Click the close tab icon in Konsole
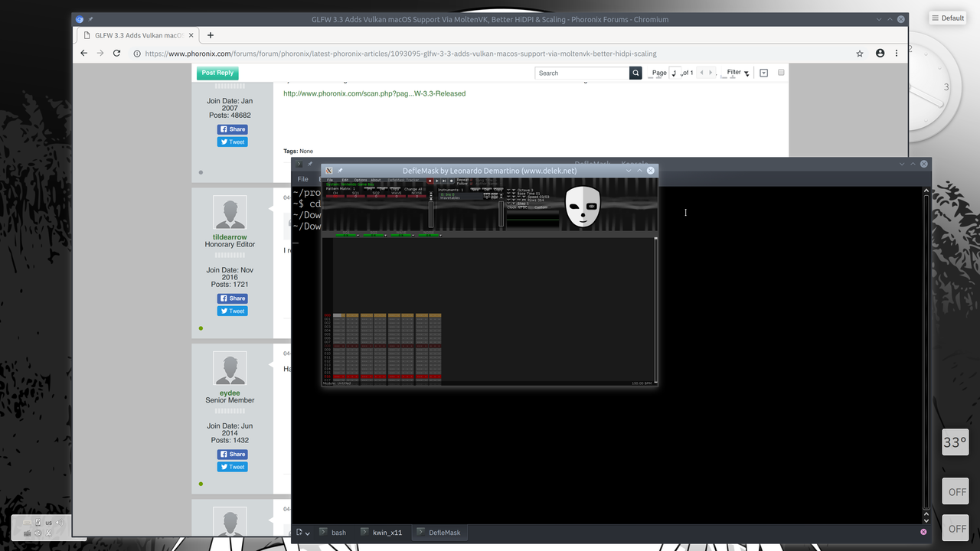The height and width of the screenshot is (551, 980). click(x=923, y=532)
